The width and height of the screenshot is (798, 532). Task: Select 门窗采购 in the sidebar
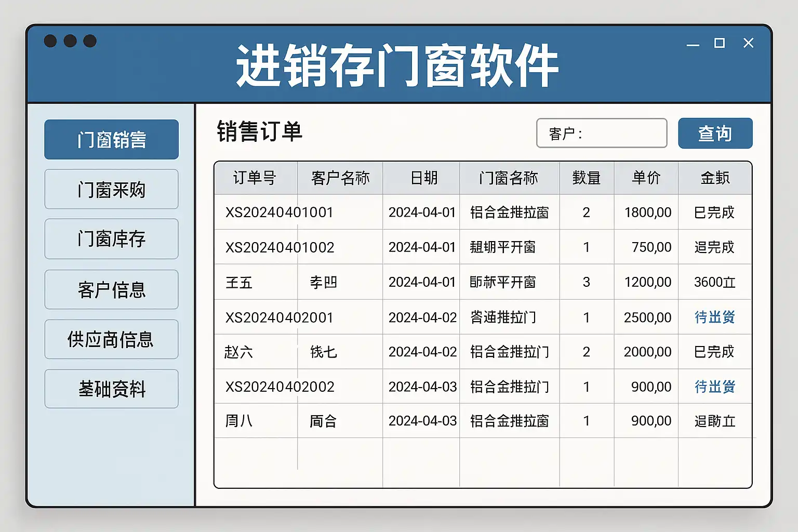click(111, 190)
